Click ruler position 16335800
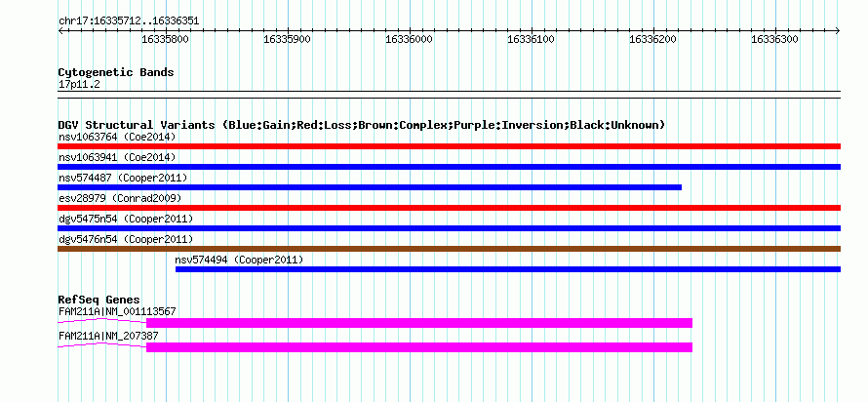Screen dimensions: 868x402 (166, 39)
